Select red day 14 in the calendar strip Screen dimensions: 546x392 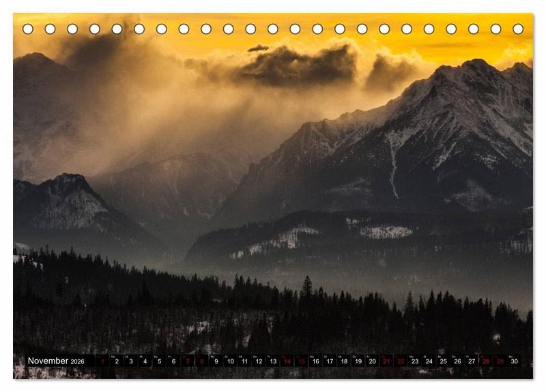287,361
